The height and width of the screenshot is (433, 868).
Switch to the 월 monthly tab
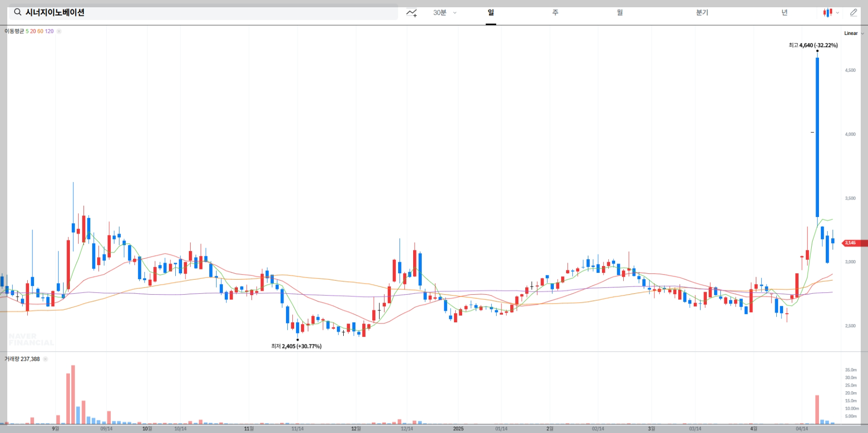click(620, 13)
